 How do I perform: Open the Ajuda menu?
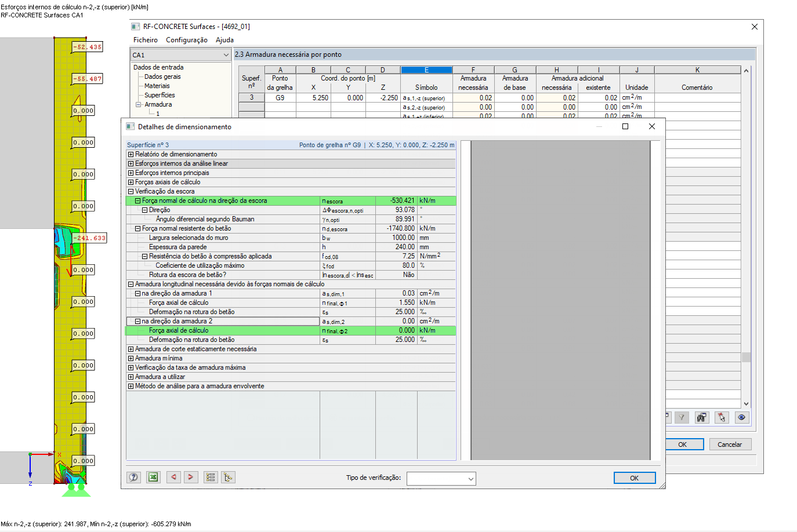tap(224, 40)
